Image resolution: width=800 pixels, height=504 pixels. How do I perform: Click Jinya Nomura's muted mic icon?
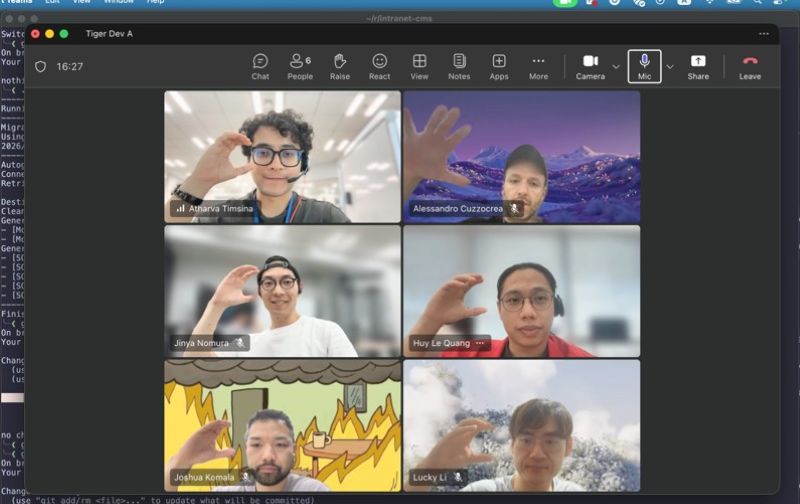[x=239, y=343]
